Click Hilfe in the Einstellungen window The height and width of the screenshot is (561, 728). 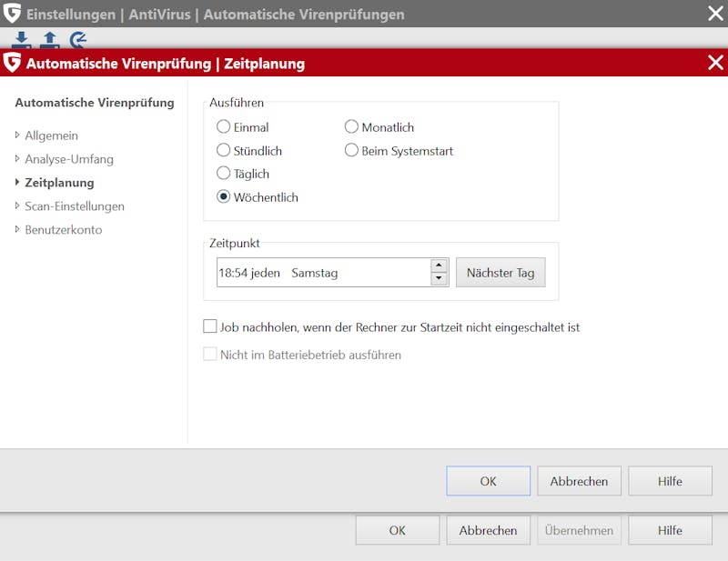(670, 530)
